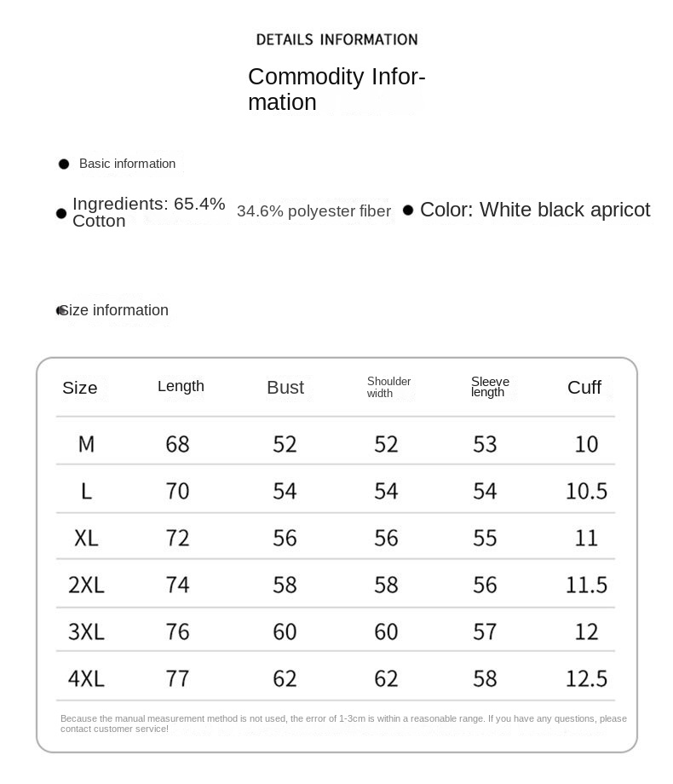The width and height of the screenshot is (673, 784).
Task: Click the bullet before Color label
Action: [408, 210]
